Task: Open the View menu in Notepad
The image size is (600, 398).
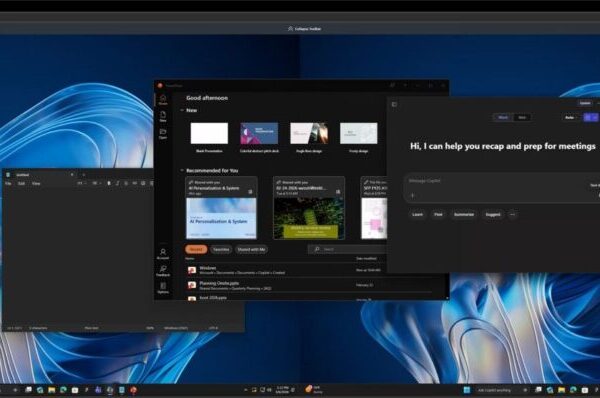Action: point(36,184)
